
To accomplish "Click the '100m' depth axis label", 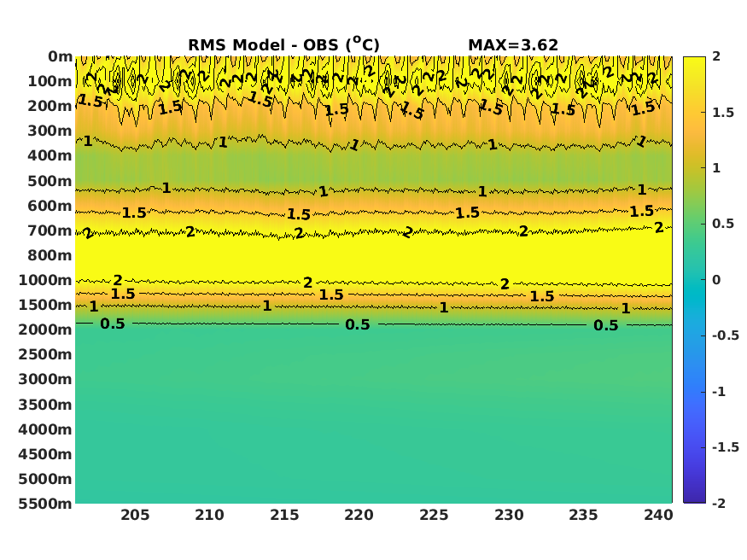I will pos(50,81).
